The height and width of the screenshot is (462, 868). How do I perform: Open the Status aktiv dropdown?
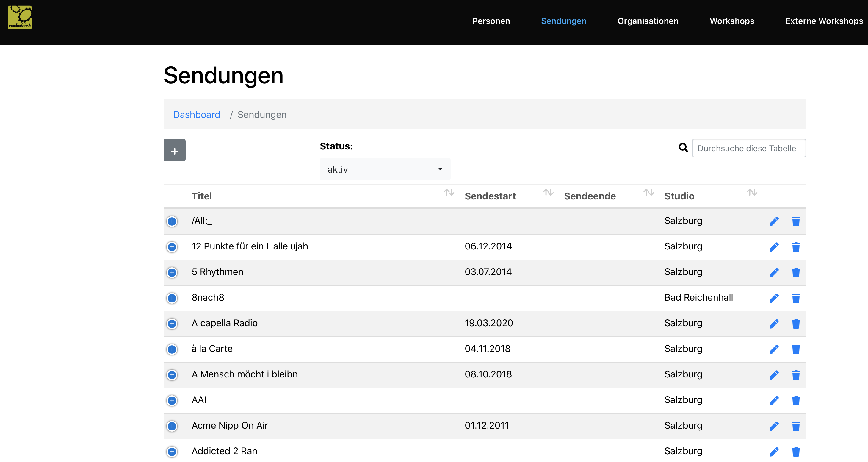click(385, 169)
